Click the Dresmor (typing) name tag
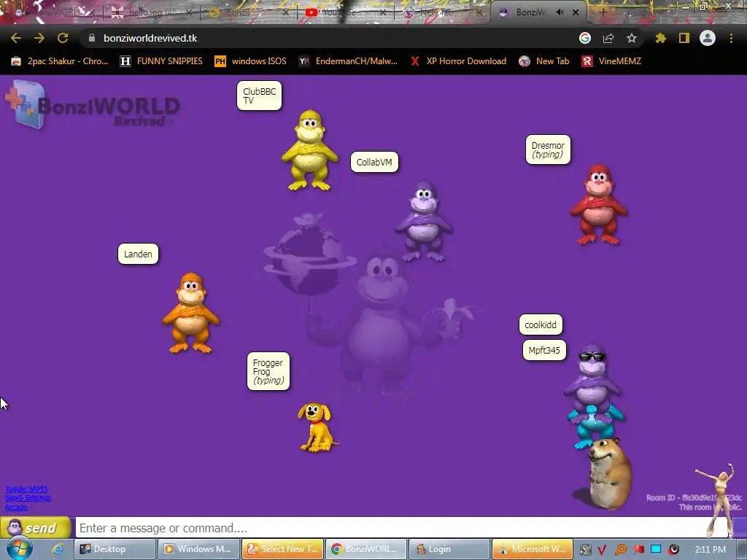This screenshot has height=560, width=747. coord(548,149)
